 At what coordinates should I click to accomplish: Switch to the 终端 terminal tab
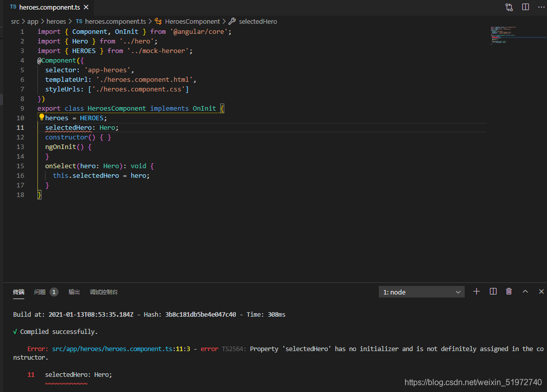19,292
